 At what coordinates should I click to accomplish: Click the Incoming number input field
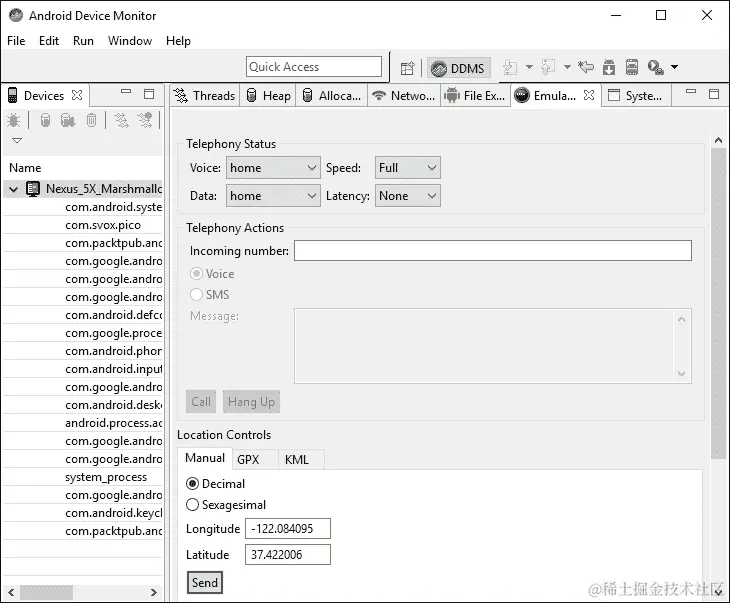pyautogui.click(x=493, y=251)
